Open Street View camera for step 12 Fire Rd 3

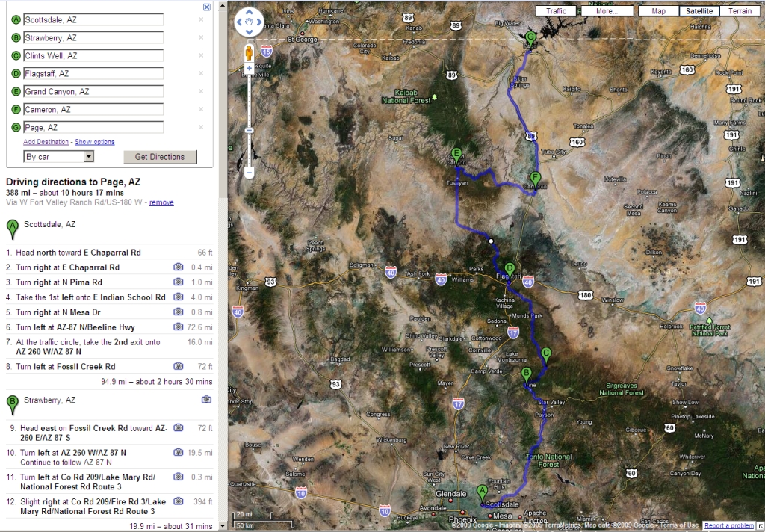[179, 501]
